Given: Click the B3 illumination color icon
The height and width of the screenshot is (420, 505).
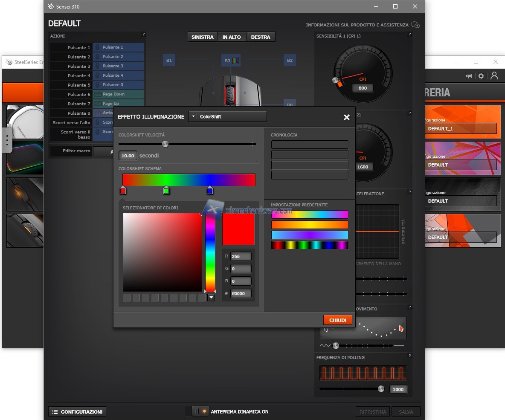Looking at the screenshot, I should tap(235, 61).
